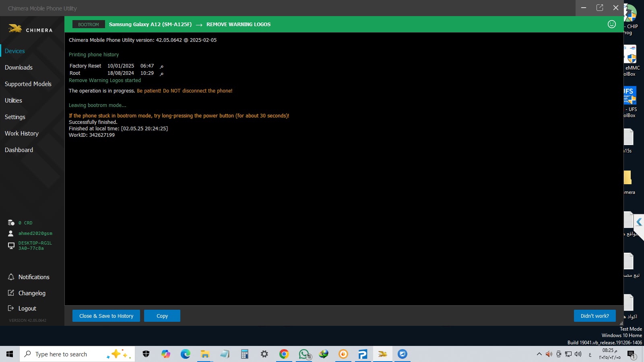
Task: Switch to Google Chrome in taskbar
Action: (x=284, y=354)
